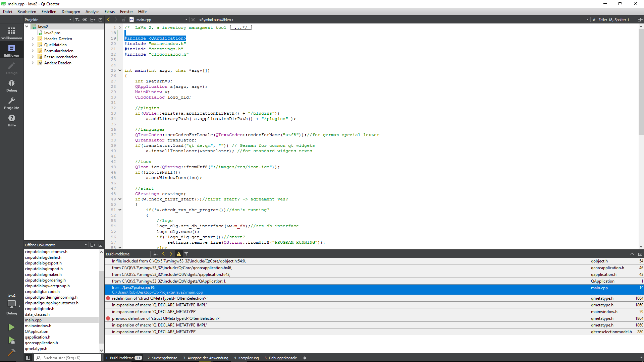Switch to Debug mode in sidebar
Image resolution: width=644 pixels, height=362 pixels.
coord(11,85)
